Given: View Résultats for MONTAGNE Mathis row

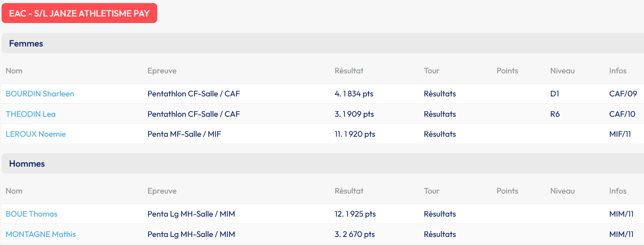Looking at the screenshot, I should point(440,234).
